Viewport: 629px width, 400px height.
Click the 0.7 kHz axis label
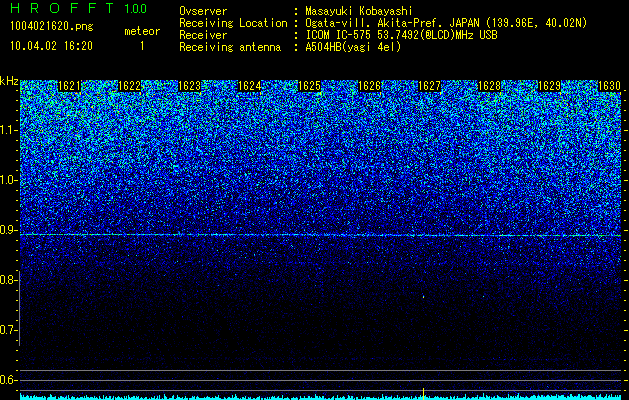click(x=8, y=330)
